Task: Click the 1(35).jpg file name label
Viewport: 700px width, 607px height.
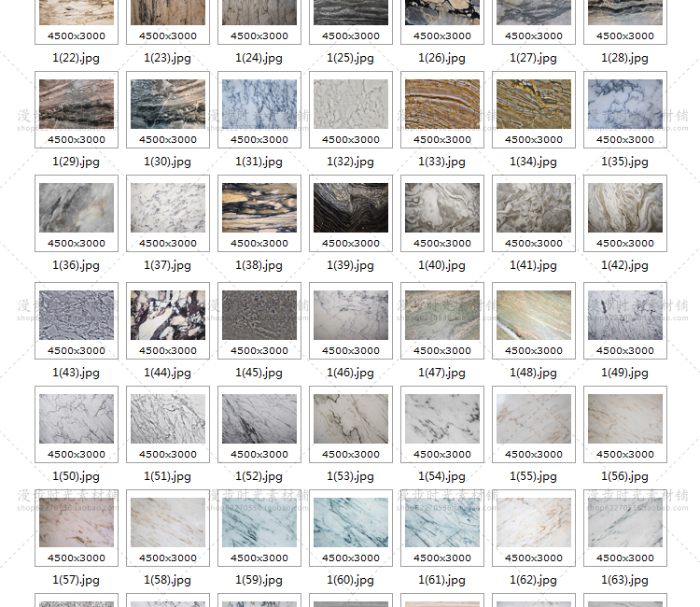Action: pos(625,162)
